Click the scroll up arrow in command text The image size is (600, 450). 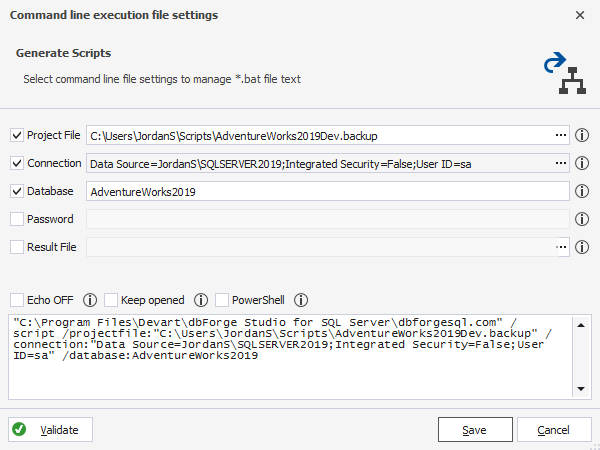click(x=581, y=325)
